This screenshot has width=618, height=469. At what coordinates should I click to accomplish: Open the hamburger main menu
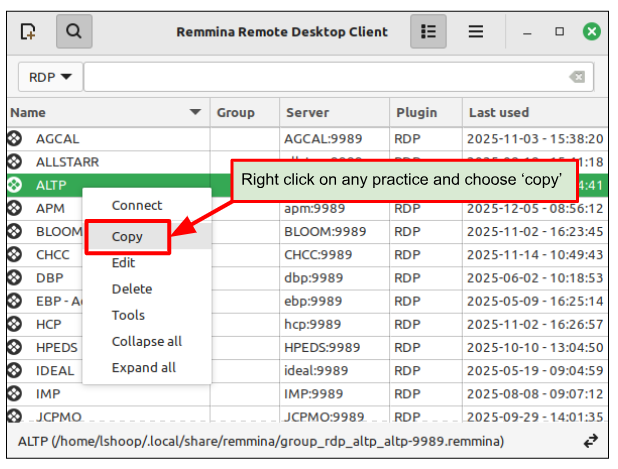(x=476, y=32)
